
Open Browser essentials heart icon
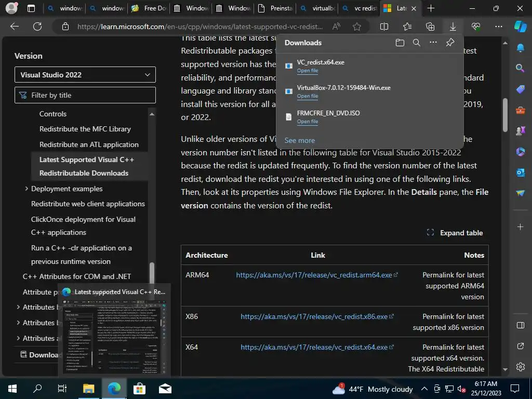476,26
